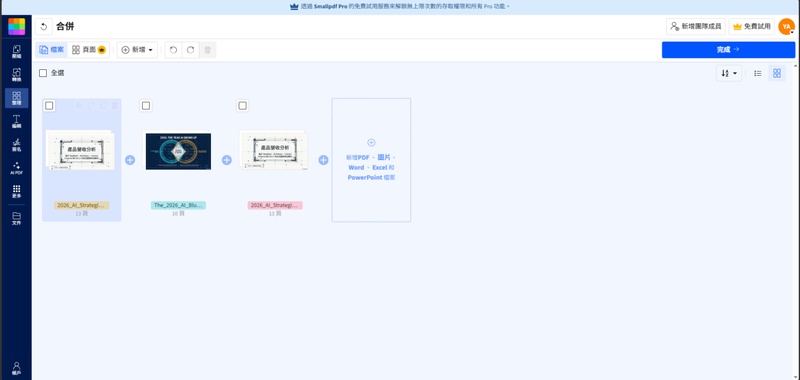
Task: Click Add team member (新增團隊成員) button
Action: (x=695, y=27)
